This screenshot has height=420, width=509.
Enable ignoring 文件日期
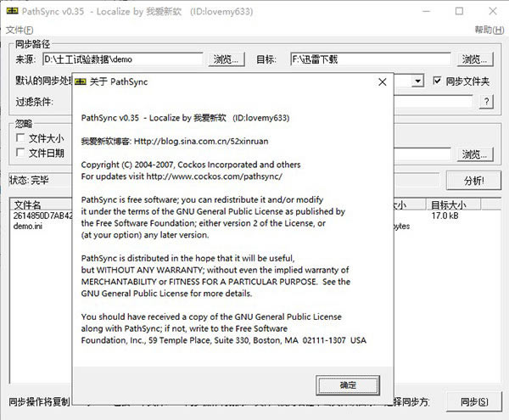[20, 152]
